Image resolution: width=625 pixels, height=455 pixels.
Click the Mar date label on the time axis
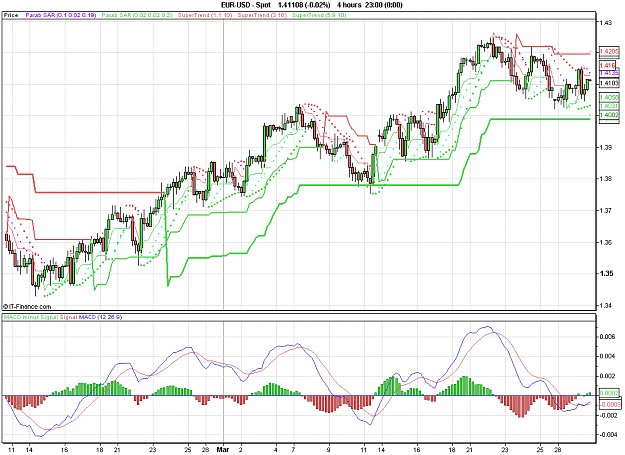[223, 450]
